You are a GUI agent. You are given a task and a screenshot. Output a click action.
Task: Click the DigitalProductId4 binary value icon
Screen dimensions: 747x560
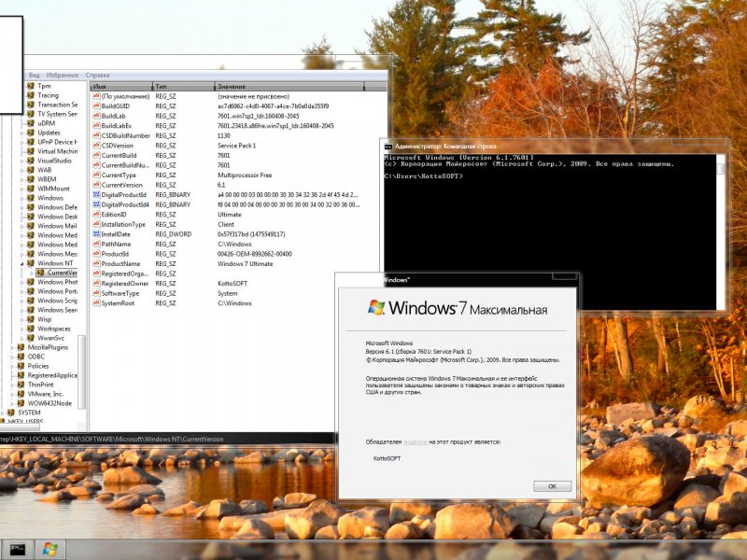[x=96, y=204]
